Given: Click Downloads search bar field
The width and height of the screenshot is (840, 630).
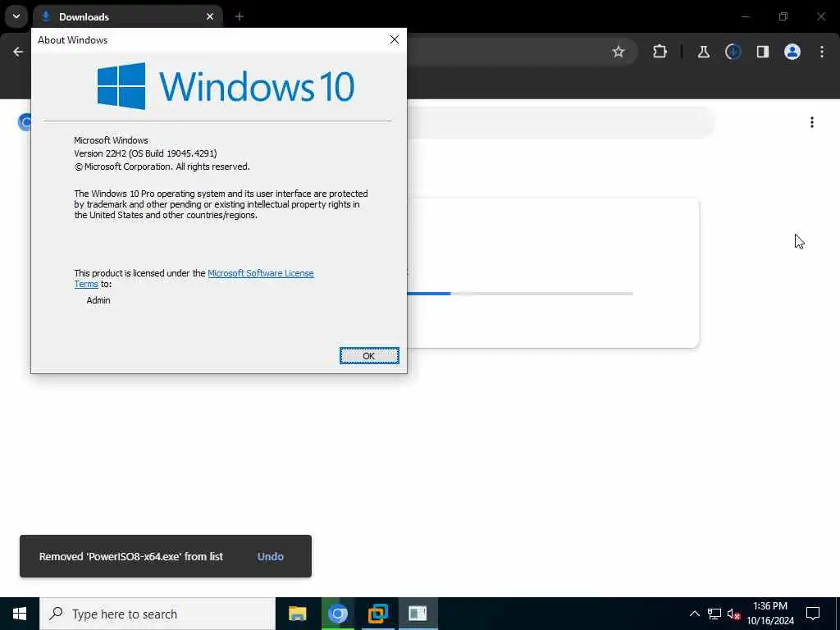Looking at the screenshot, I should pyautogui.click(x=559, y=123).
